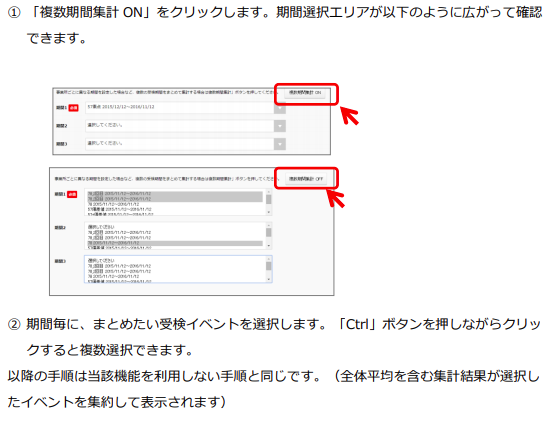
Task: Click the red 必須 badge in top panel
Action: point(73,108)
